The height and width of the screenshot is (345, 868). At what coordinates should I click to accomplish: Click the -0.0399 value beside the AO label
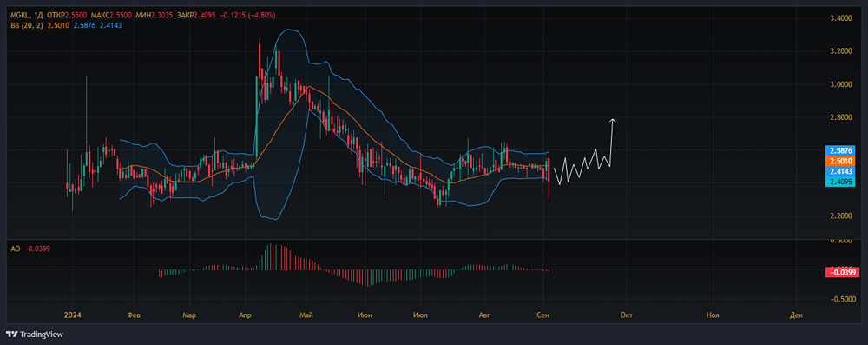pyautogui.click(x=37, y=249)
